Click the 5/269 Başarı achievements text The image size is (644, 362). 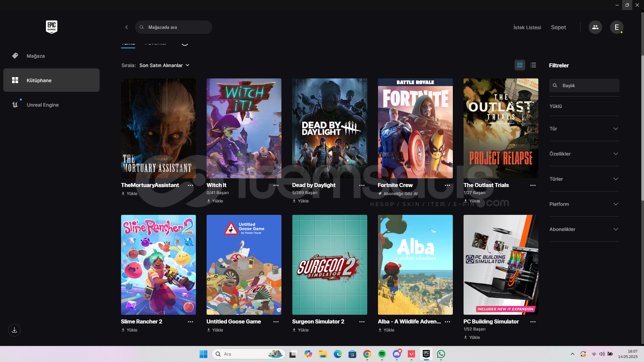pyautogui.click(x=305, y=193)
